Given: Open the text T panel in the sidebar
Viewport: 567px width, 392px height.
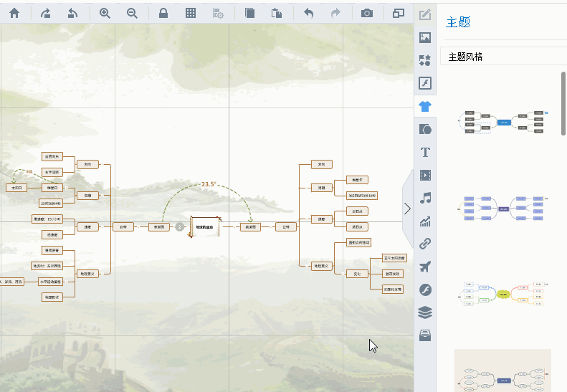Looking at the screenshot, I should (425, 152).
